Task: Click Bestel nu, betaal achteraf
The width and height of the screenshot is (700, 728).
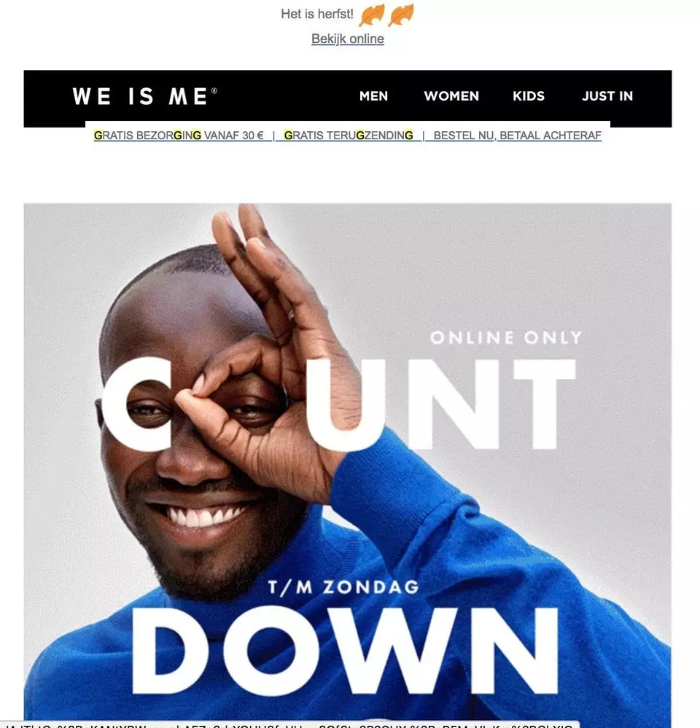Action: click(x=517, y=135)
